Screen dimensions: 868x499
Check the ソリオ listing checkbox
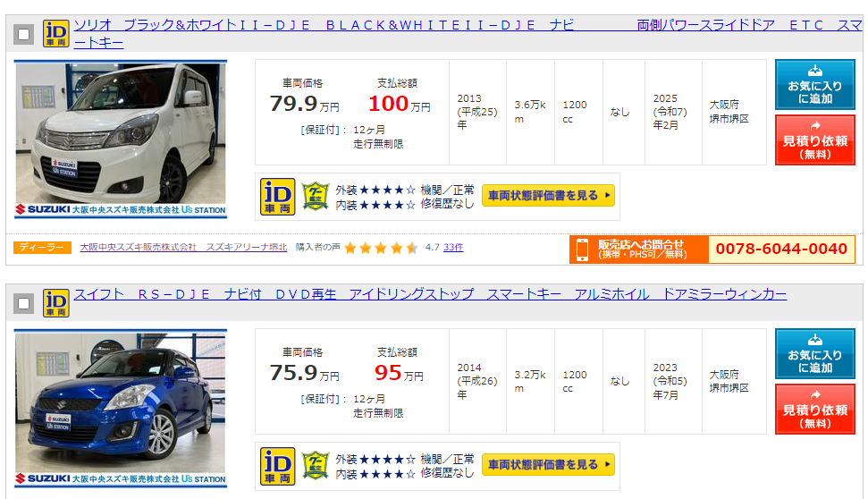pos(23,34)
